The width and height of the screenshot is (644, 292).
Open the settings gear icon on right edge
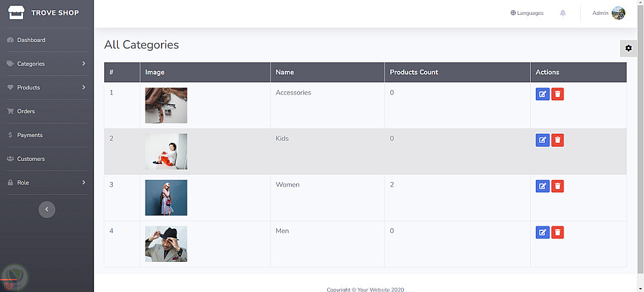pos(629,48)
